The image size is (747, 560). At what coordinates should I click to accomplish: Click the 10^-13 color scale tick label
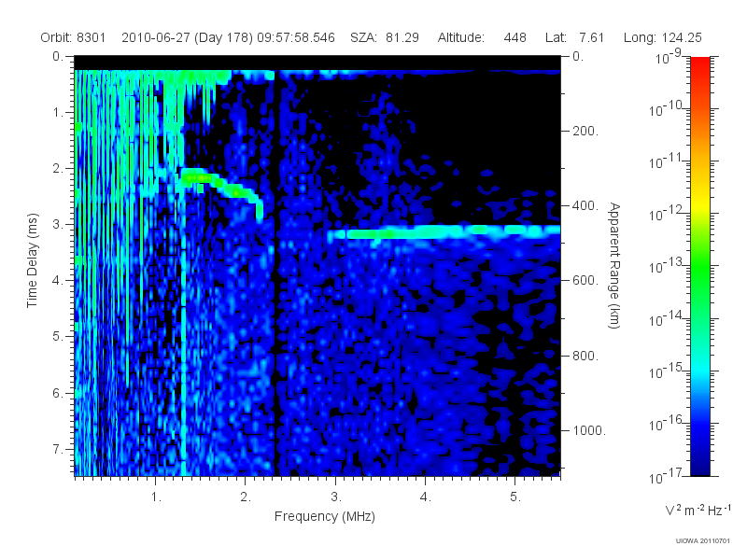[x=667, y=265]
